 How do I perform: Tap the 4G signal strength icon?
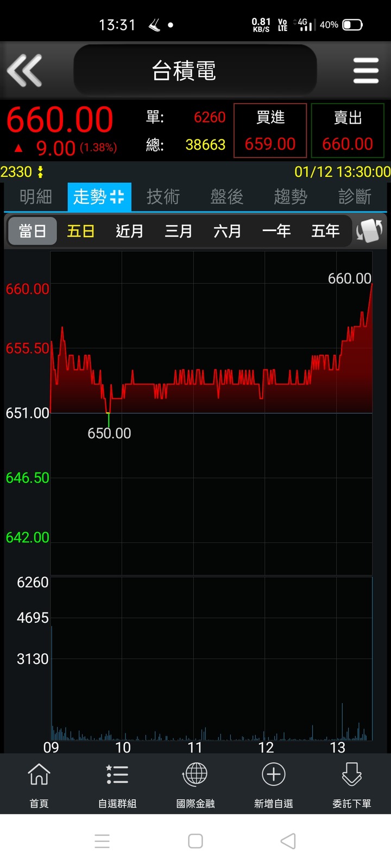tap(305, 24)
